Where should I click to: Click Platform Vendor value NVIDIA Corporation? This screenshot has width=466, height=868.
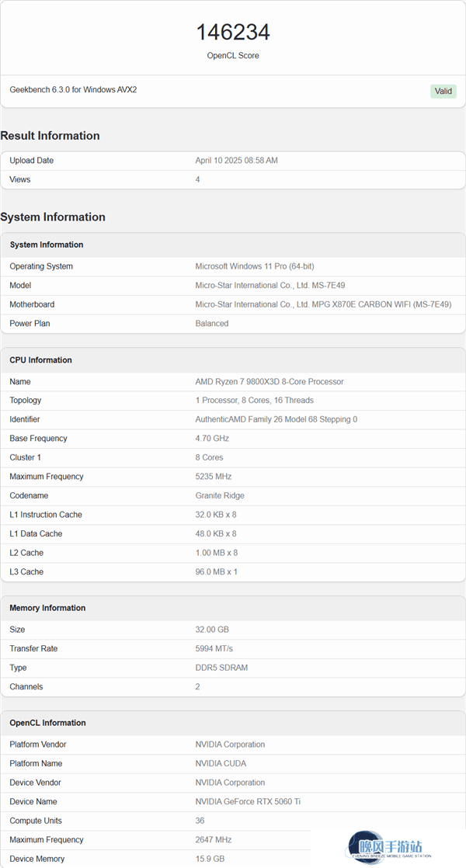tap(230, 745)
